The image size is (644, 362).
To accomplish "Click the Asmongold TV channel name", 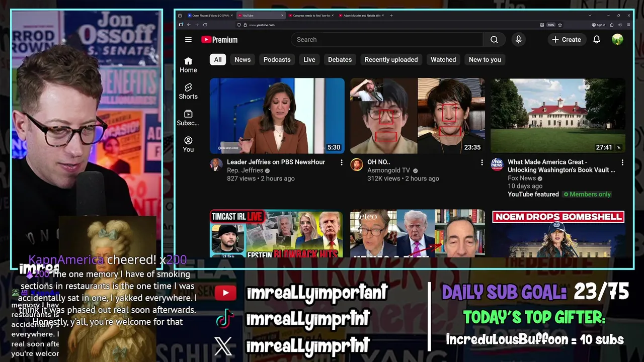I will (388, 170).
